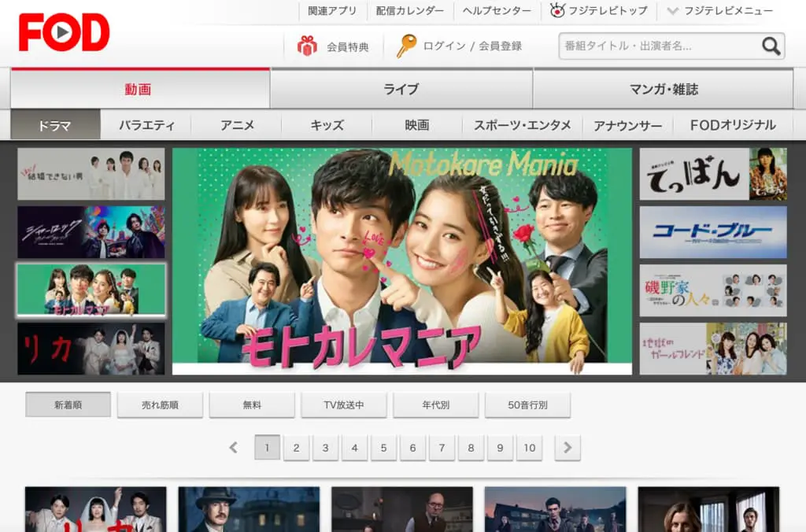Open 配信カレンダー link
The height and width of the screenshot is (532, 806).
[409, 11]
